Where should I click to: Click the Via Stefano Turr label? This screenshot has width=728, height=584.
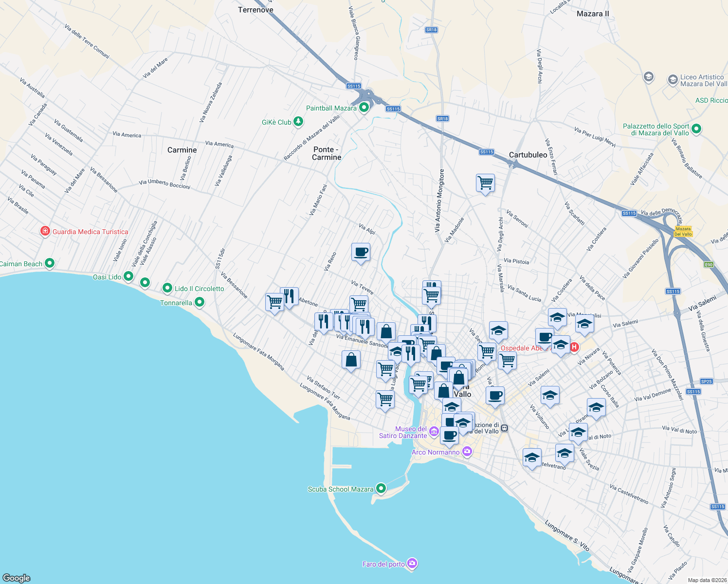323,388
